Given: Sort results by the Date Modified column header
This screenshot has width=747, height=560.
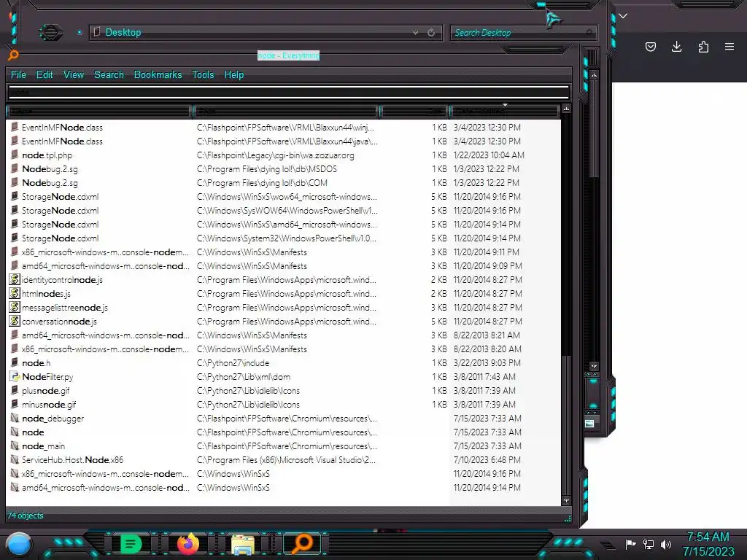Looking at the screenshot, I should coord(504,112).
